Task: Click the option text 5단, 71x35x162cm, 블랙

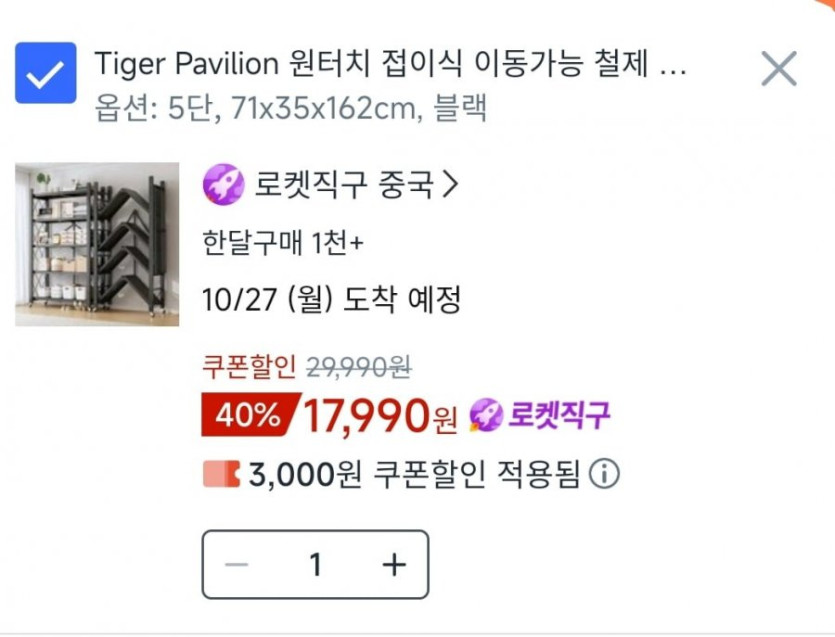Action: tap(327, 109)
